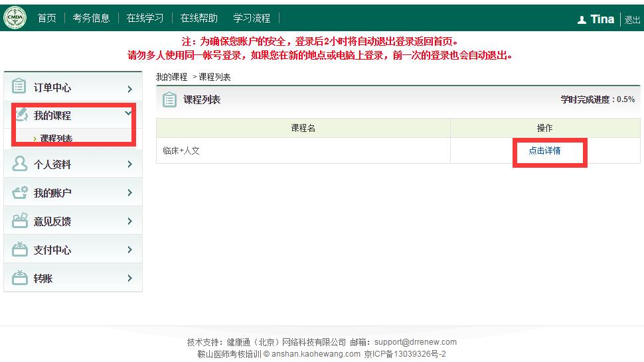
Task: Click the 我的账户 basket icon
Action: (x=20, y=192)
